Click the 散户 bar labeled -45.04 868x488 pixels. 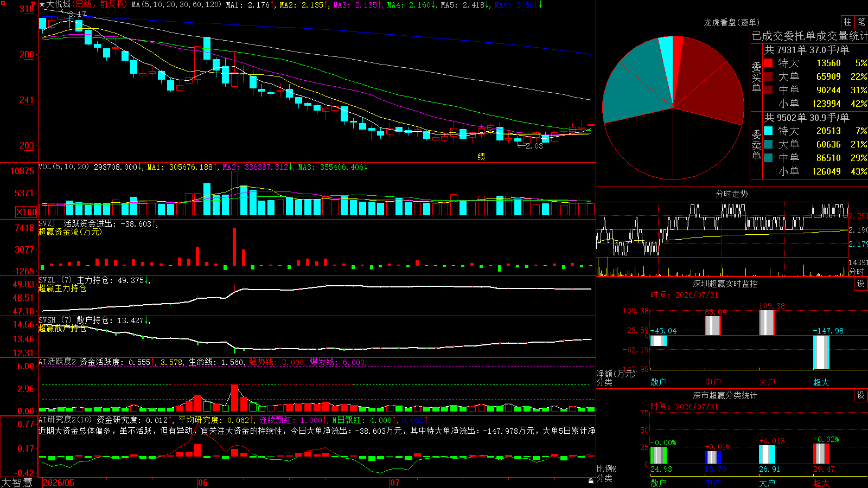[659, 341]
